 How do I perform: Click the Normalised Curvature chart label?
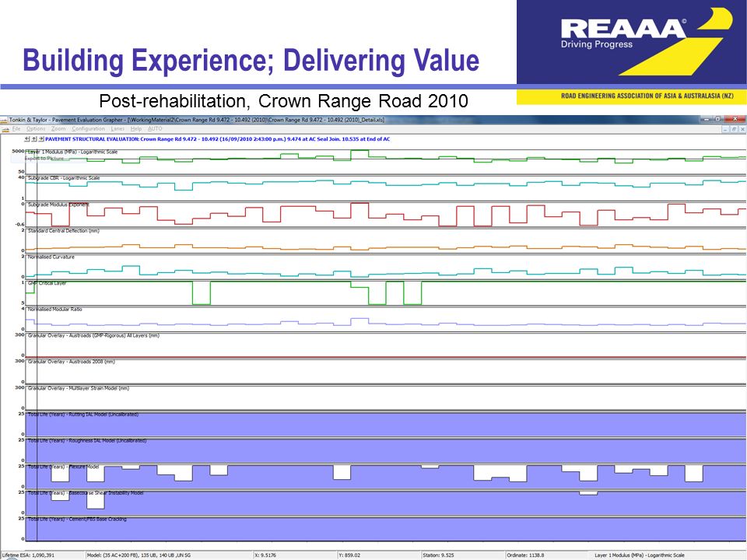click(51, 257)
